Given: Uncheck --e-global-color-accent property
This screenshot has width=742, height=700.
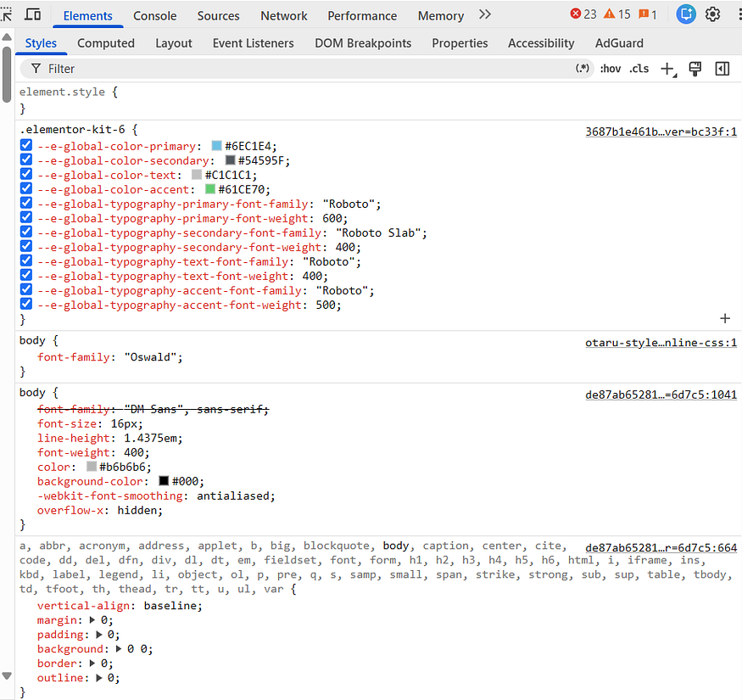Looking at the screenshot, I should (26, 188).
